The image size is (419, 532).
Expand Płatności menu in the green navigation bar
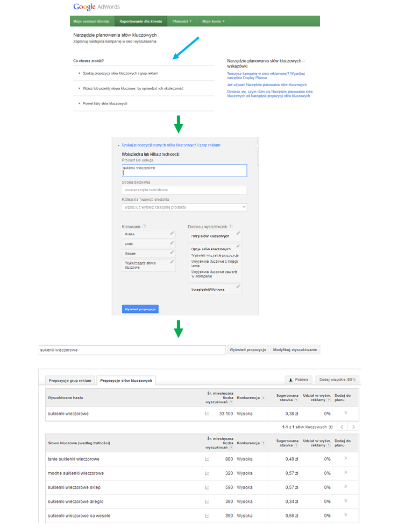(182, 22)
